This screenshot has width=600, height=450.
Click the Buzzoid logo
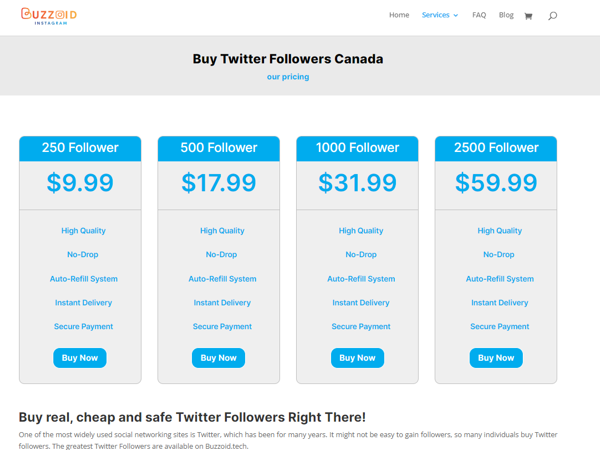48,15
